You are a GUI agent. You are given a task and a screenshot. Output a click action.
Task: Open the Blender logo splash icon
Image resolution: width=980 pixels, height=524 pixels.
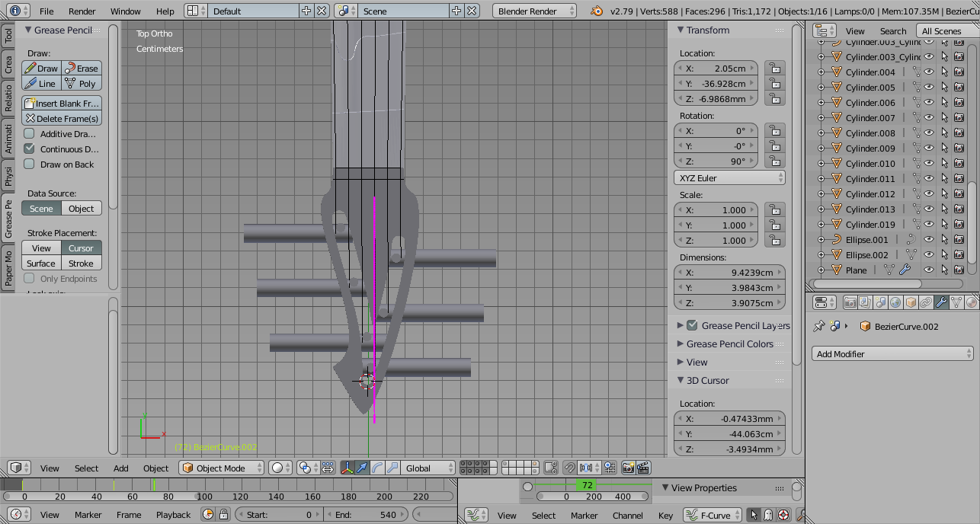point(597,11)
